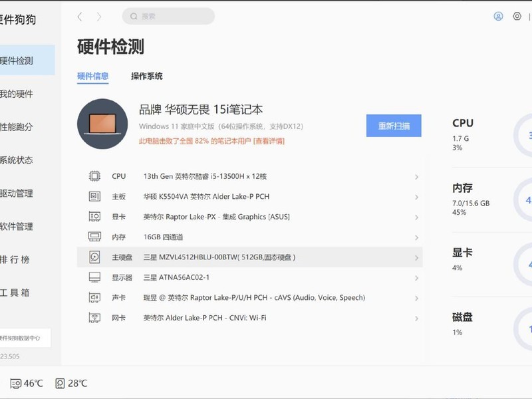Click the text 三星 ATNA56AC02-1
Viewport: 532px width, 399px height.
click(176, 277)
